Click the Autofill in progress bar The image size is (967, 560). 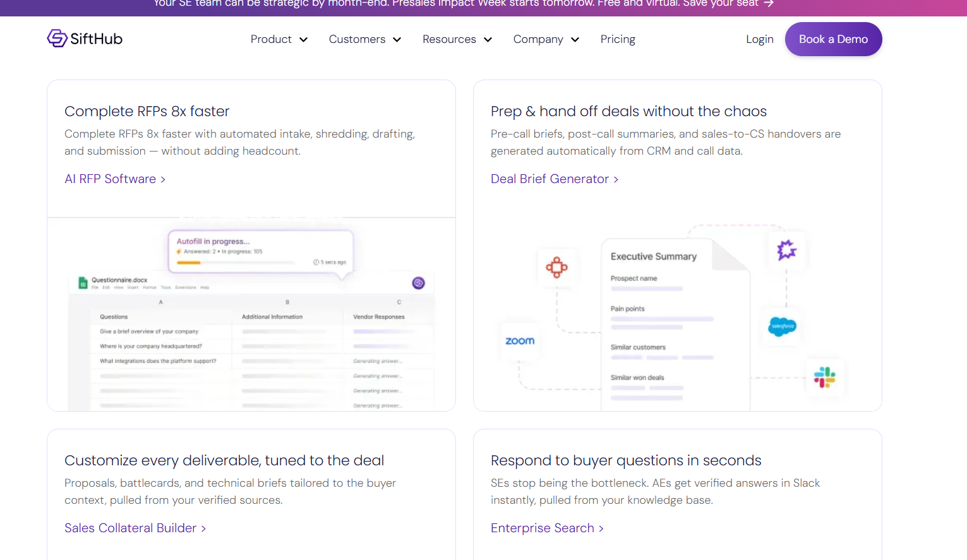(x=236, y=262)
